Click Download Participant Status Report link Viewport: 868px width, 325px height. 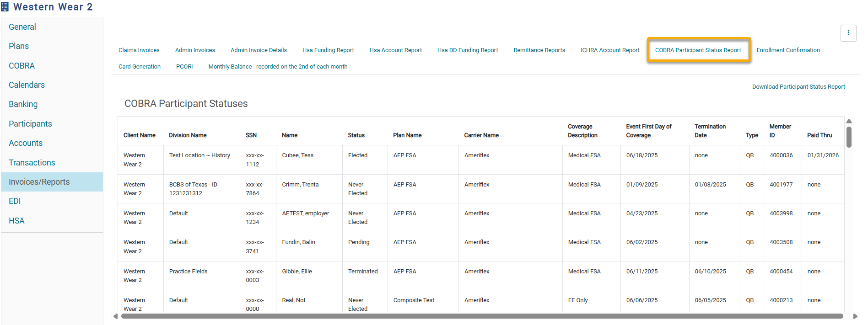[x=798, y=87]
